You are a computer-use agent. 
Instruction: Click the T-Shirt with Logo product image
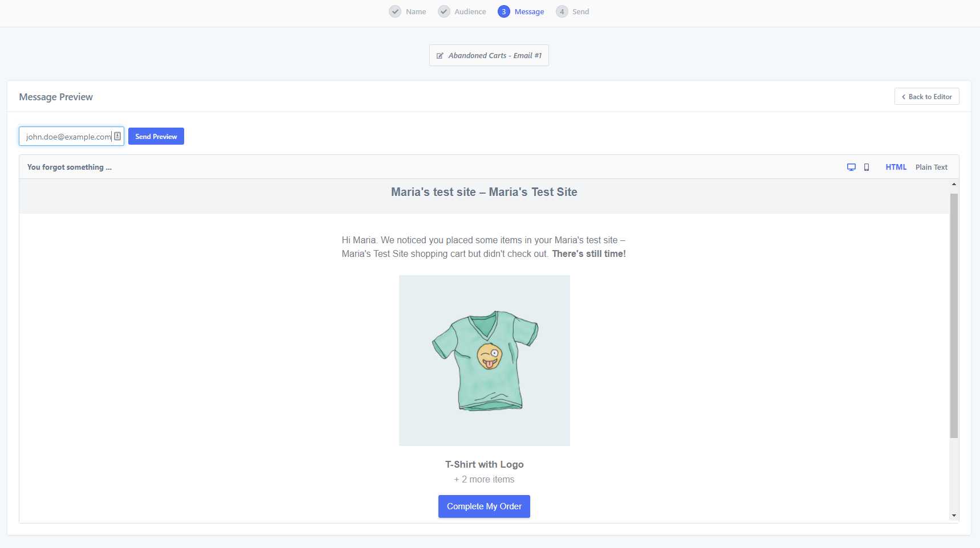point(485,361)
